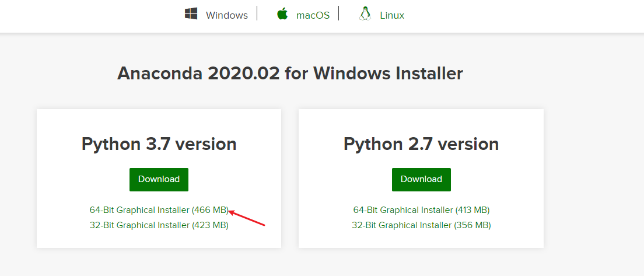The height and width of the screenshot is (276, 644).
Task: Download the Python 3.7 version
Action: pos(159,179)
